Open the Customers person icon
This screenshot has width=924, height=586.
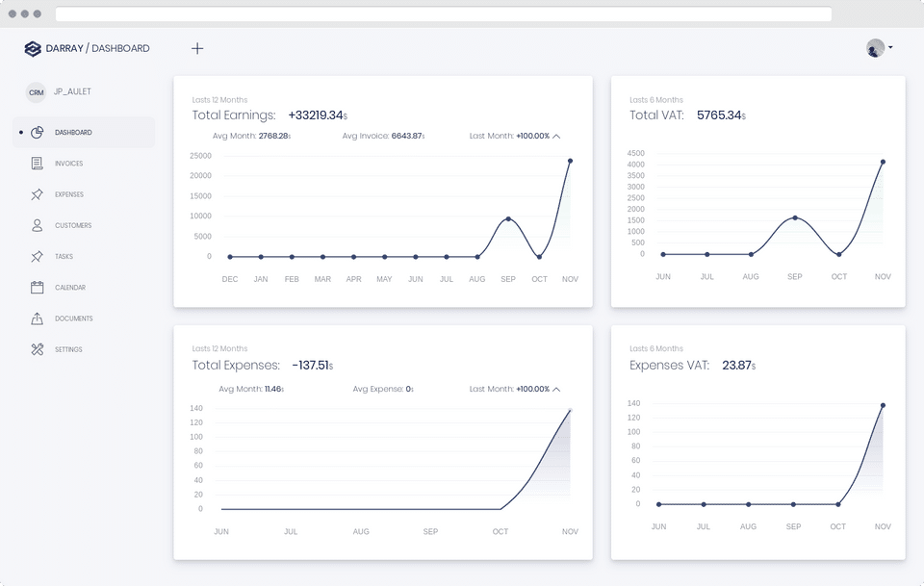[38, 225]
